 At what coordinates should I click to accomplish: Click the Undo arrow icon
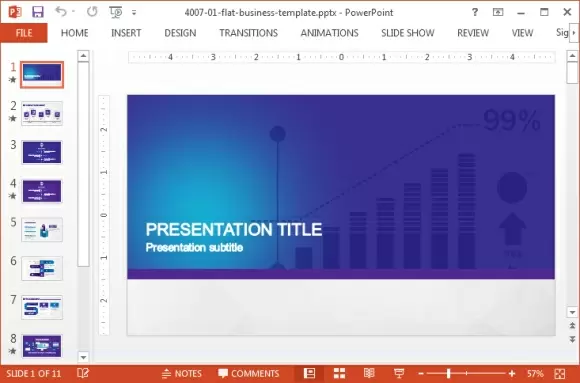coord(61,12)
